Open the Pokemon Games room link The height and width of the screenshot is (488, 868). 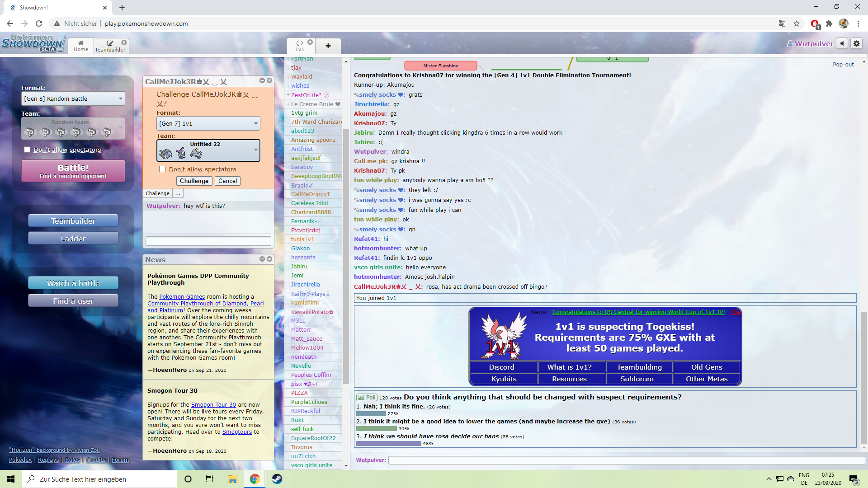pos(182,297)
